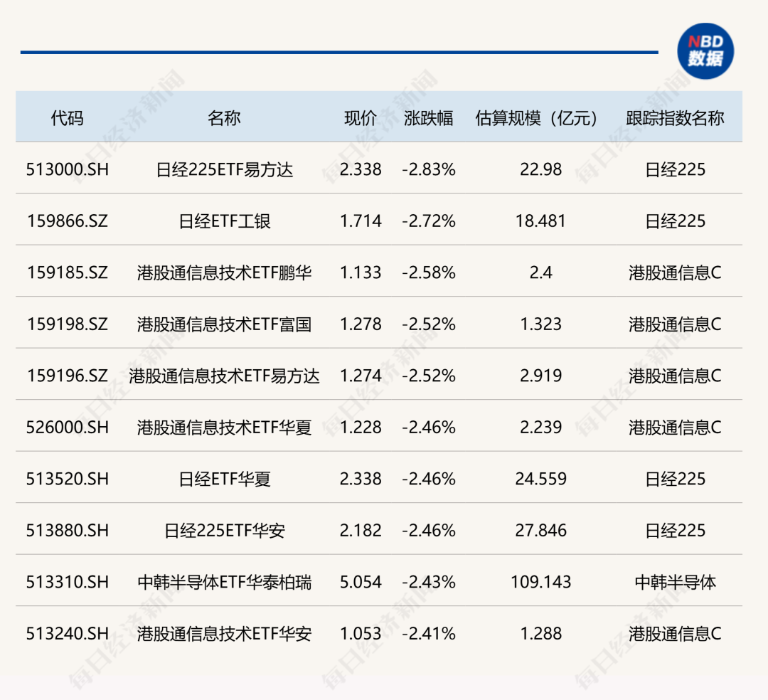Click scale value 27.846
This screenshot has height=700, width=768.
coord(540,531)
